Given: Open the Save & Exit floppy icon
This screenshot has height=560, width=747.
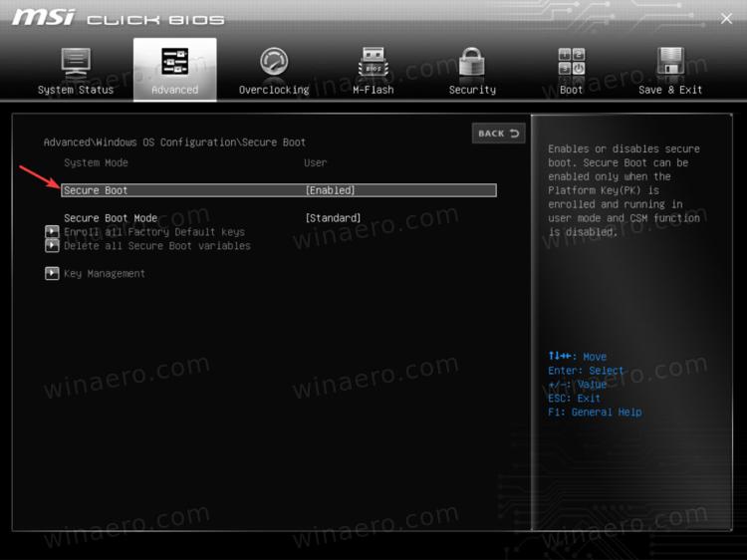Looking at the screenshot, I should [x=670, y=61].
